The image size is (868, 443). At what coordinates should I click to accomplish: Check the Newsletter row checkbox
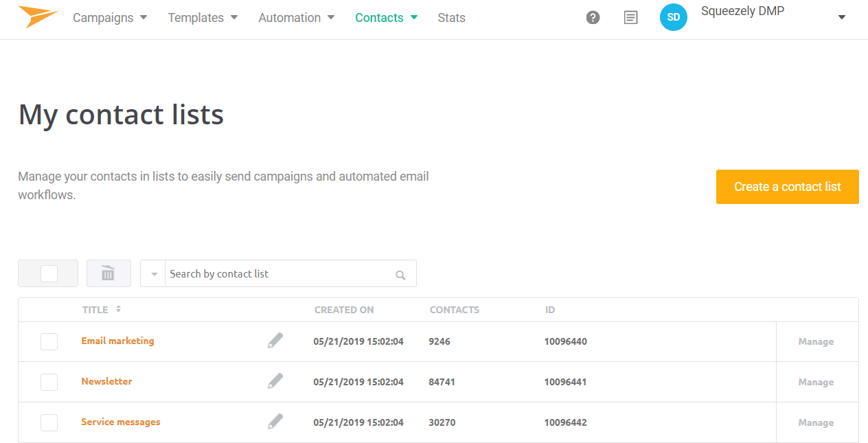tap(49, 382)
